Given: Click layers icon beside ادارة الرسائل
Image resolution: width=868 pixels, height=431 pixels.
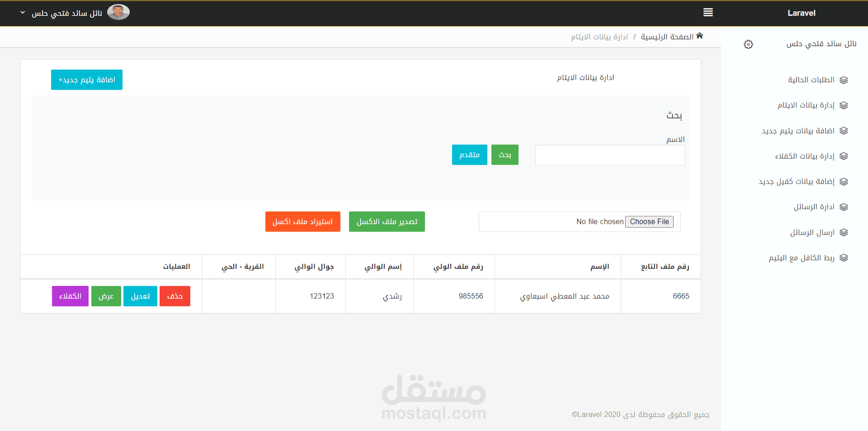Looking at the screenshot, I should pos(844,207).
